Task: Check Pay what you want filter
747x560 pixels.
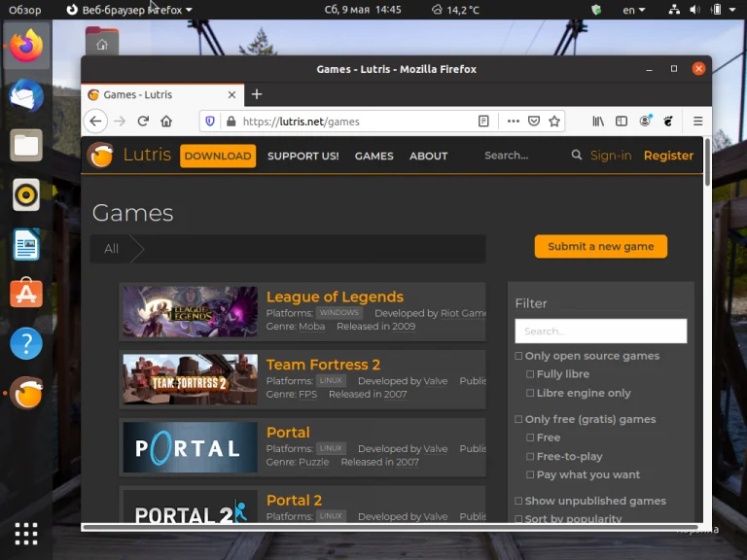Action: click(530, 474)
